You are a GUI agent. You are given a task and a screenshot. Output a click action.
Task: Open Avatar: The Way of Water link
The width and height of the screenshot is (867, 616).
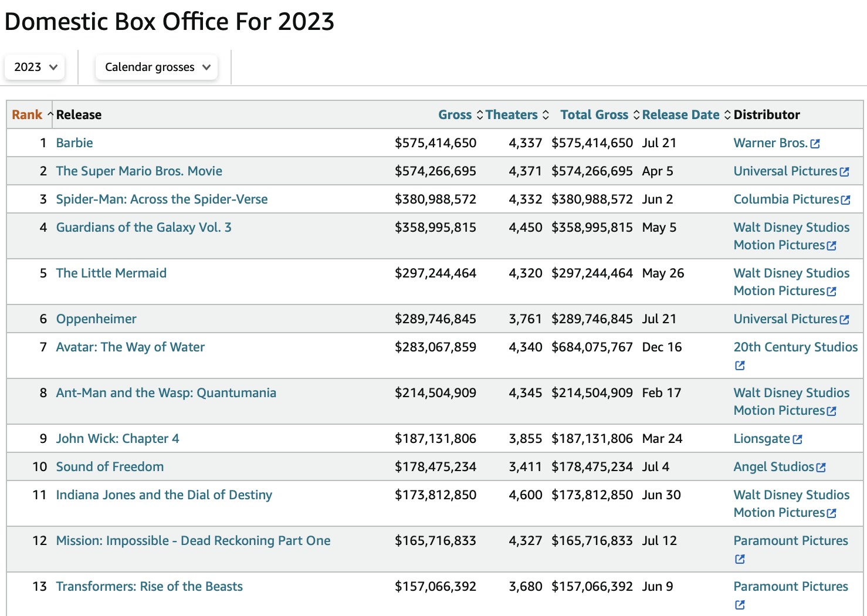pyautogui.click(x=130, y=347)
